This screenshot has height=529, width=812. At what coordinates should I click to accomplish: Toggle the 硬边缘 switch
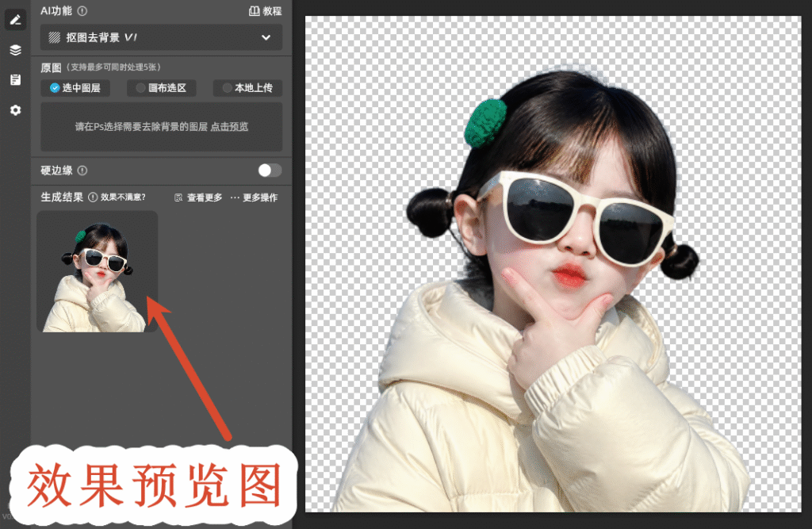click(270, 171)
